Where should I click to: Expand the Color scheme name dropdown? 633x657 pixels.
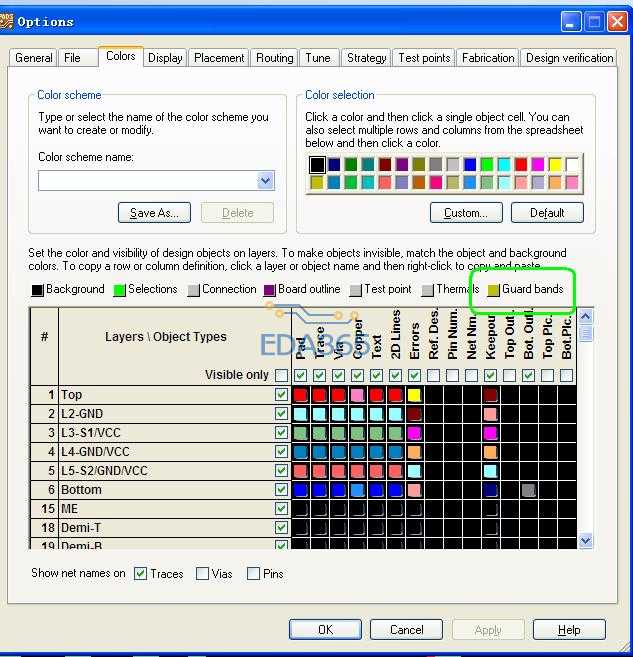tap(265, 181)
